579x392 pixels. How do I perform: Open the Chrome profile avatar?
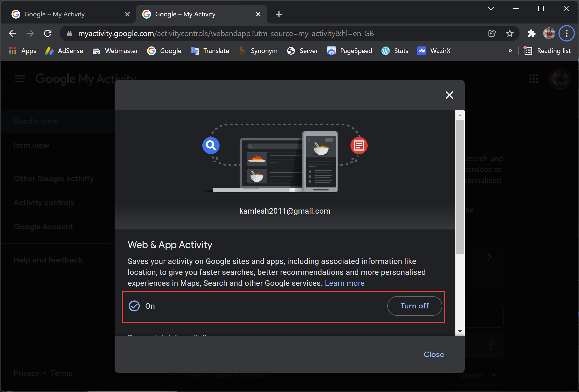[x=549, y=33]
